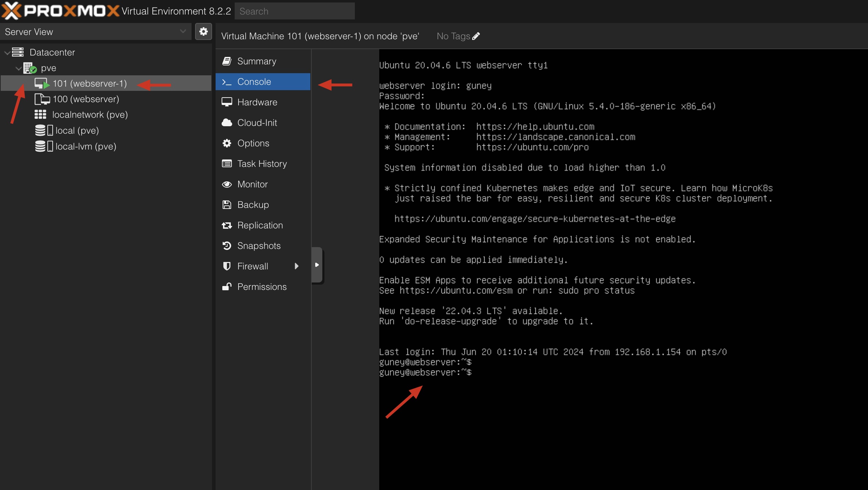Click the localnetwork grid icon
The width and height of the screenshot is (868, 490).
(40, 115)
